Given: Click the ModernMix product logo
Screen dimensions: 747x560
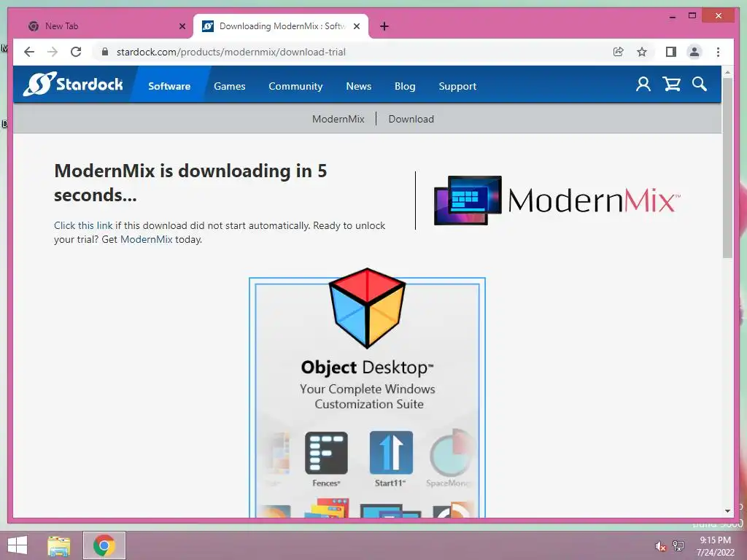Looking at the screenshot, I should pos(557,200).
